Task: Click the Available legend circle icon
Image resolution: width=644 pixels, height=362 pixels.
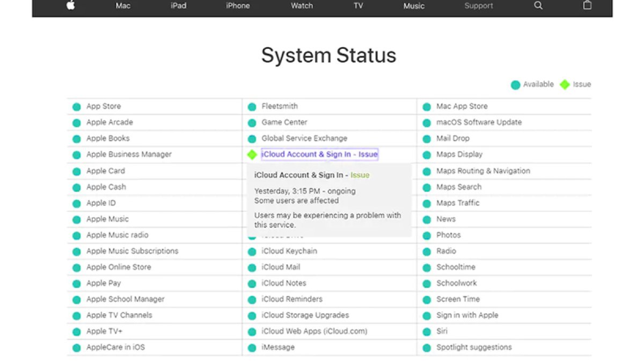Action: (515, 85)
